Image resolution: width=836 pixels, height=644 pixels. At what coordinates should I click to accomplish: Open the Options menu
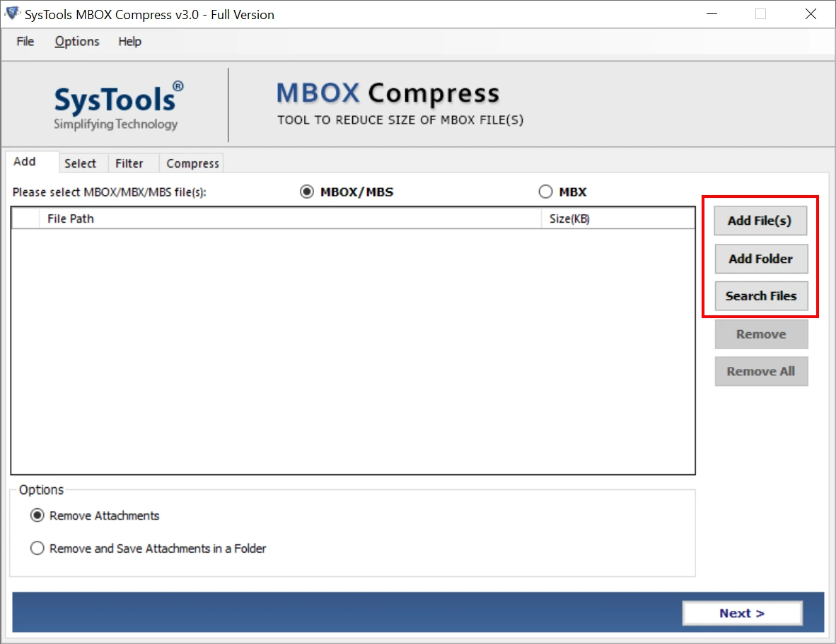tap(77, 42)
